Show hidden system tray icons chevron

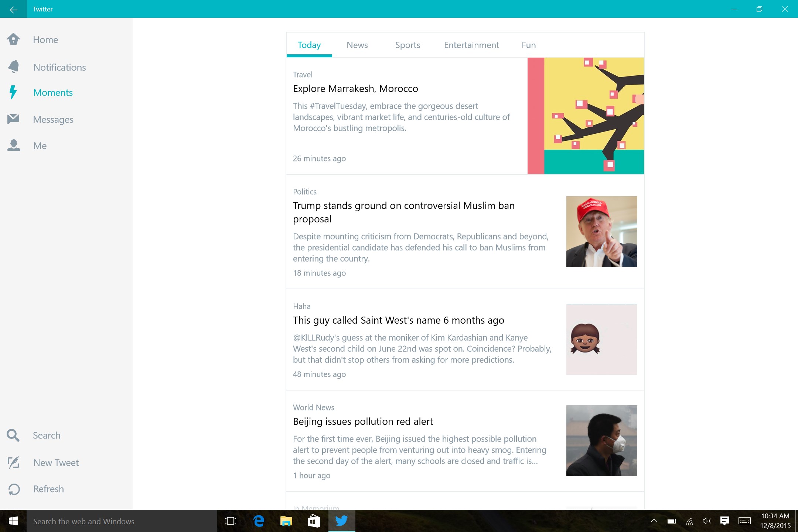click(x=654, y=521)
